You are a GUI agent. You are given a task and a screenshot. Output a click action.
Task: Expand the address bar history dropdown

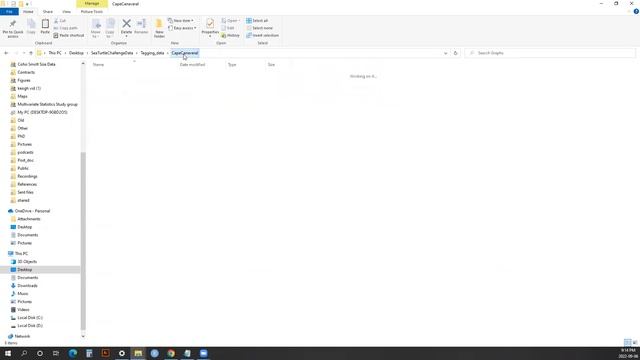coord(445,53)
